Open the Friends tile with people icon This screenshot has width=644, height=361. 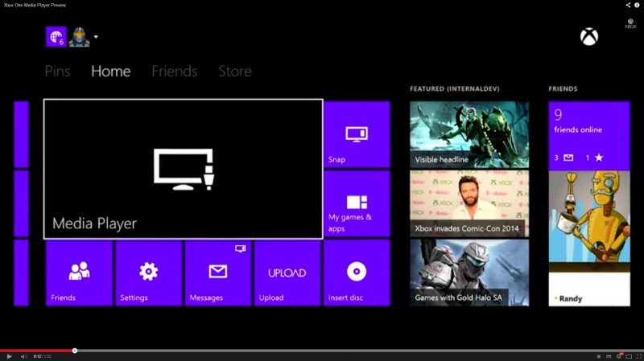(x=79, y=273)
